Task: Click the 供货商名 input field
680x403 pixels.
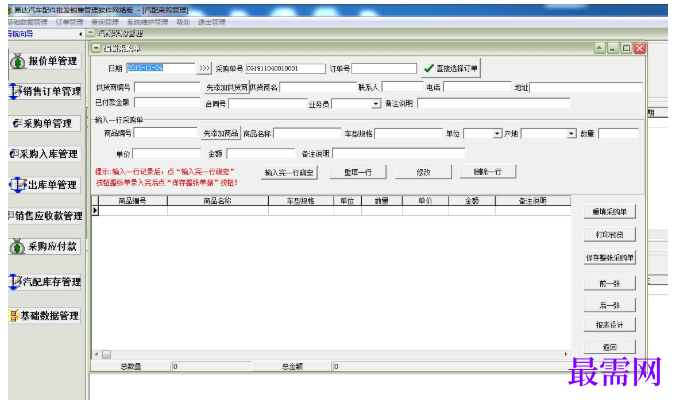Action: (318, 87)
